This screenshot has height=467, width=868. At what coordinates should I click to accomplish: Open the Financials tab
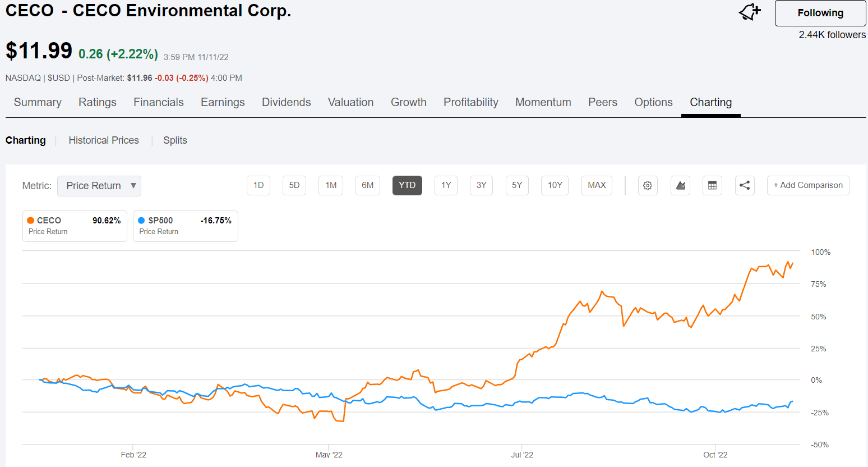(x=159, y=102)
